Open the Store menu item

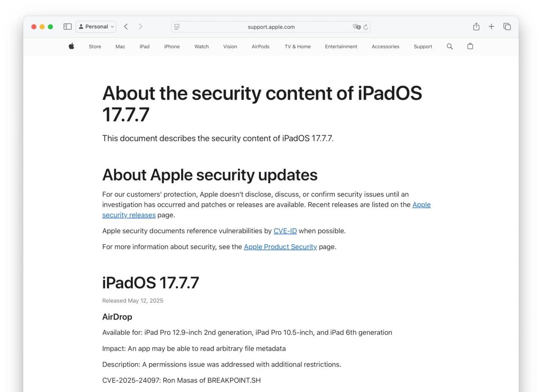pos(95,47)
